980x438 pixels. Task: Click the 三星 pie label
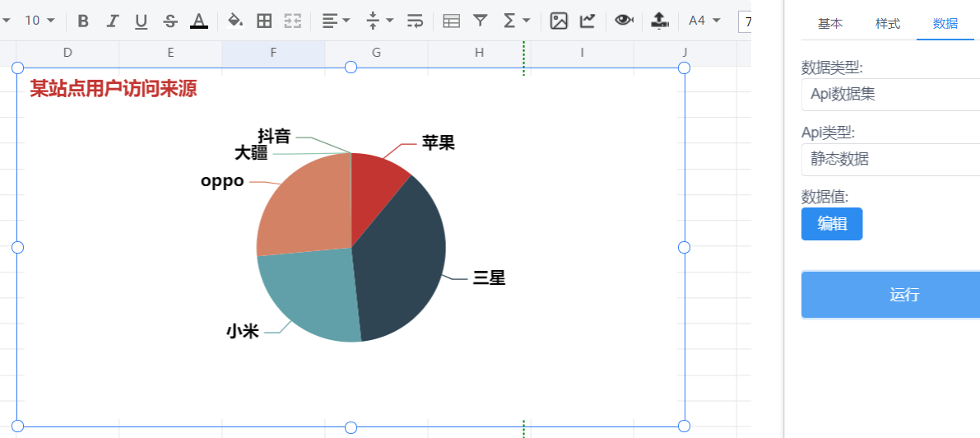489,278
